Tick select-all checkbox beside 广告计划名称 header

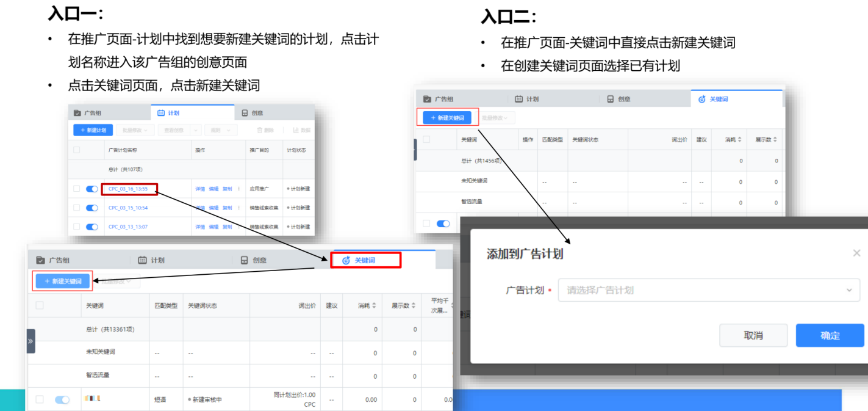77,150
